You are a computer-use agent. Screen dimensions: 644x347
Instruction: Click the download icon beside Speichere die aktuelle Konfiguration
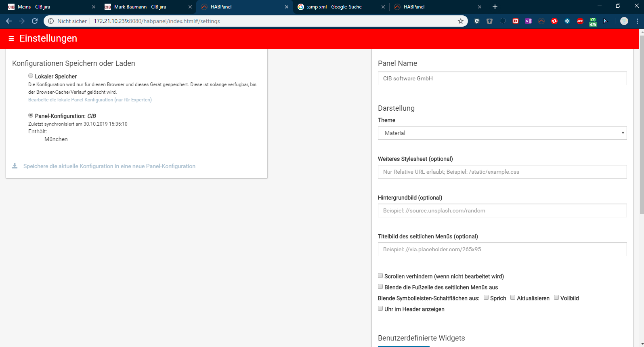(x=15, y=166)
